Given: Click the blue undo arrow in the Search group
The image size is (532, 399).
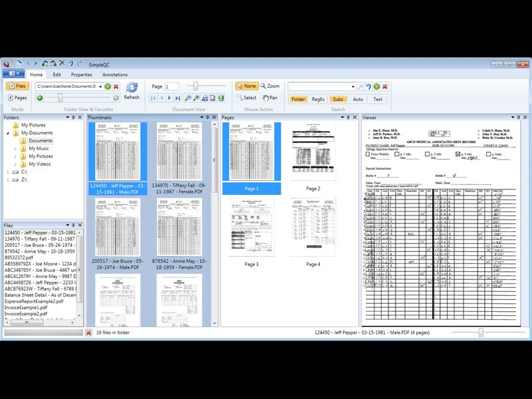Looking at the screenshot, I should coord(368,86).
